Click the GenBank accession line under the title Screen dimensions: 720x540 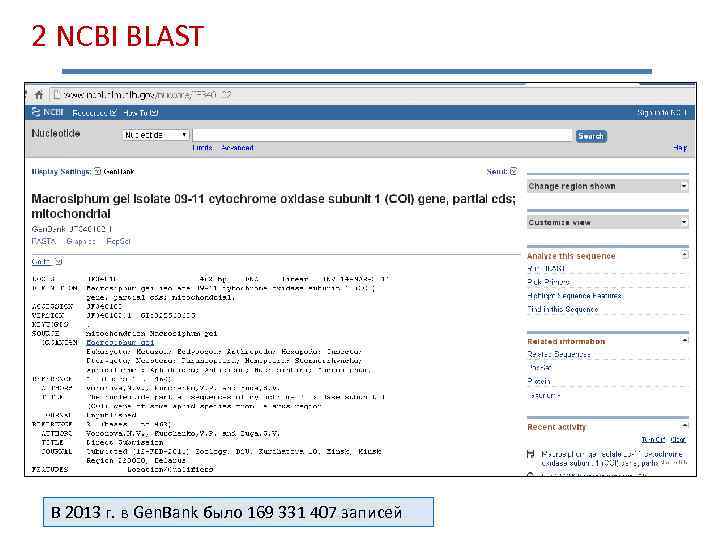(72, 229)
